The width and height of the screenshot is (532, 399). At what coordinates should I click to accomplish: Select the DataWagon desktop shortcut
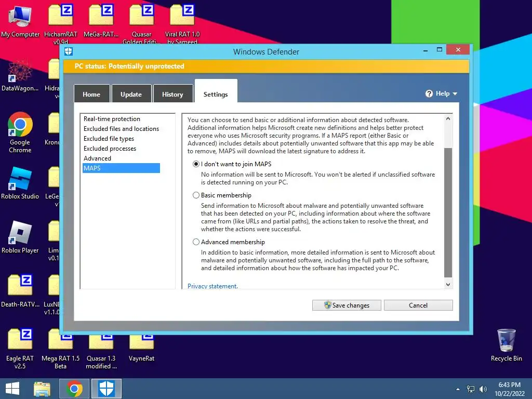point(20,75)
